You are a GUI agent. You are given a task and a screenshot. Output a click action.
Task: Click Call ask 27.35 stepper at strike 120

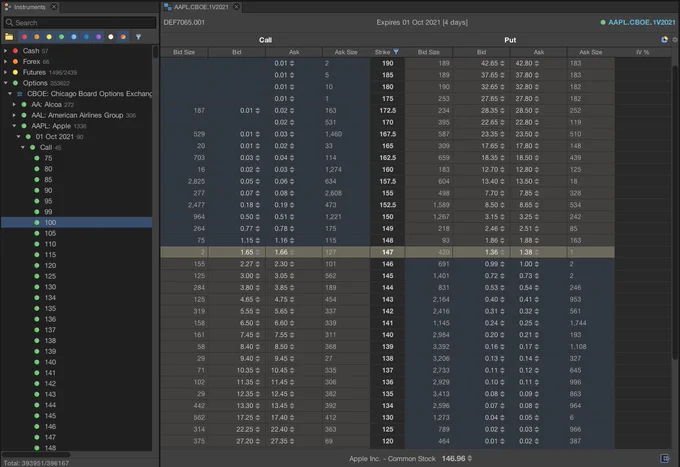pos(292,441)
